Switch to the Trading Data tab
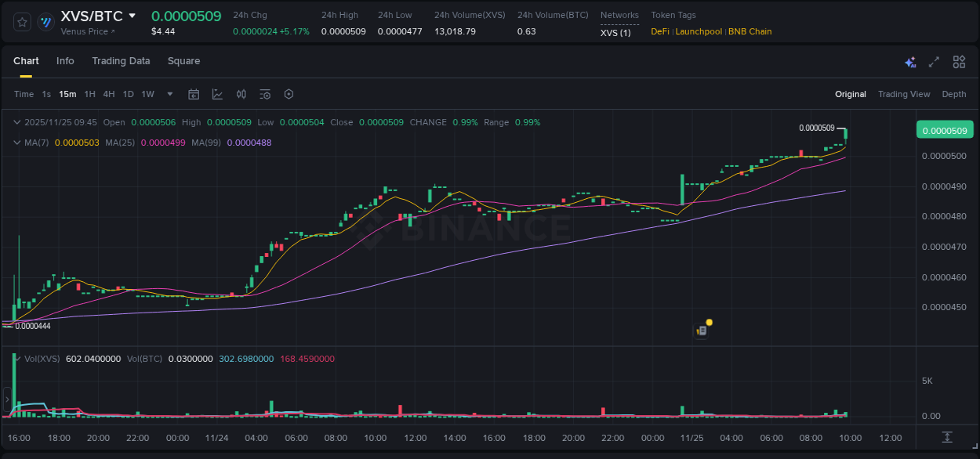Viewport: 980px width, 459px height. point(121,61)
